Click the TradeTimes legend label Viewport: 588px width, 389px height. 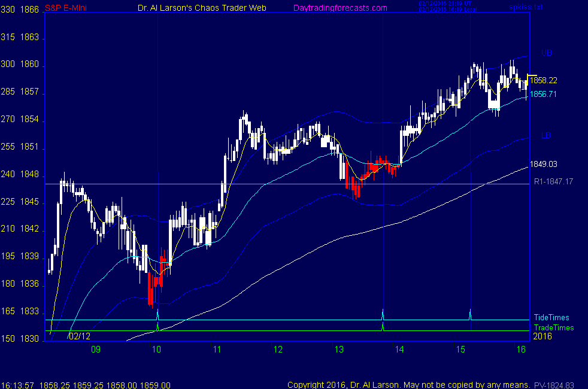554,327
